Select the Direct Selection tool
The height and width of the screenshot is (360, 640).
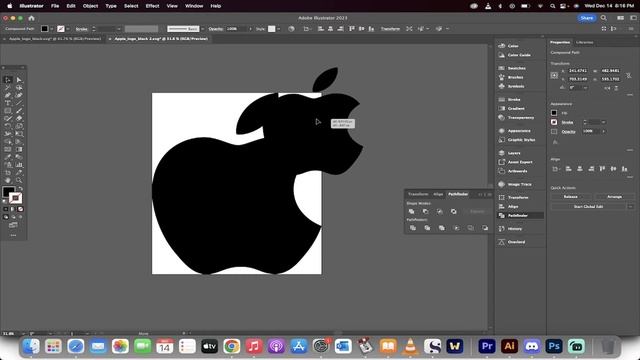click(19, 80)
